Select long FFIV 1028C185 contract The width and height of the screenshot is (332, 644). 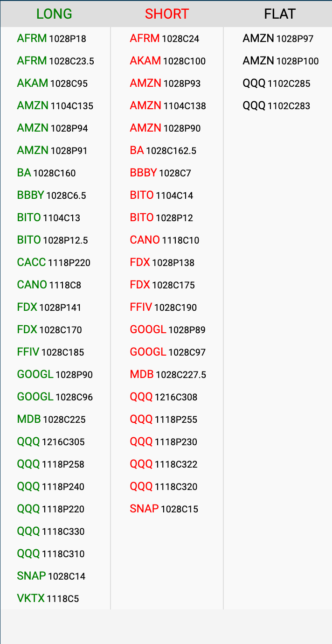click(x=50, y=352)
